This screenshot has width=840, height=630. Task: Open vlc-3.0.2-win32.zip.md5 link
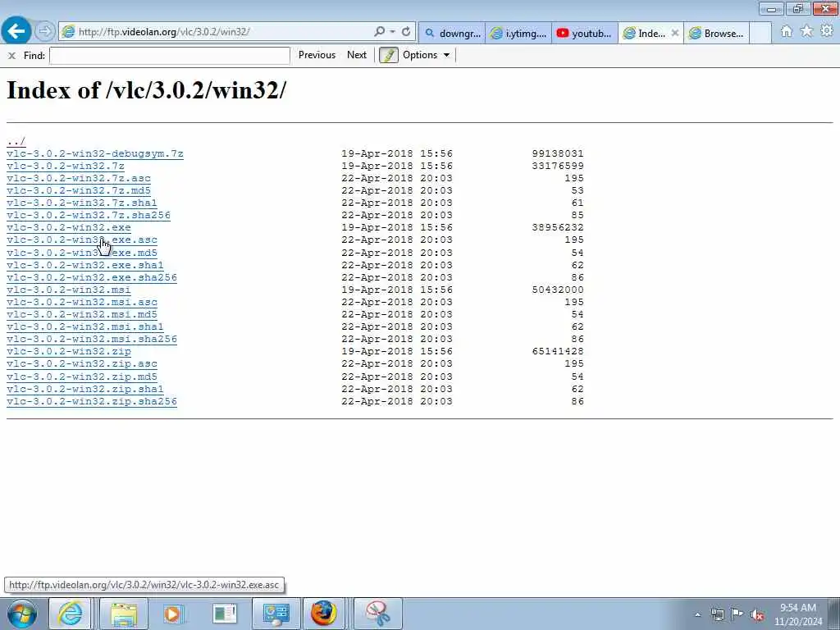point(82,377)
